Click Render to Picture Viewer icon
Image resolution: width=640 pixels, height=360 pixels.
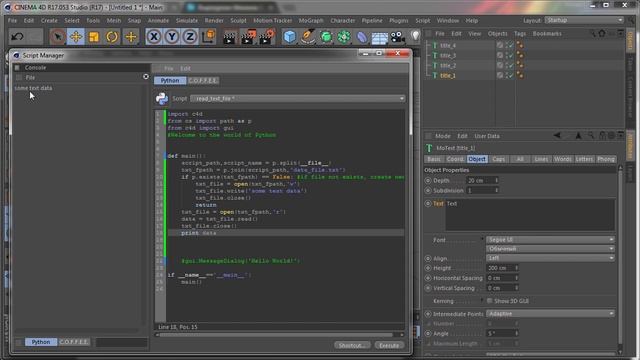(248, 37)
